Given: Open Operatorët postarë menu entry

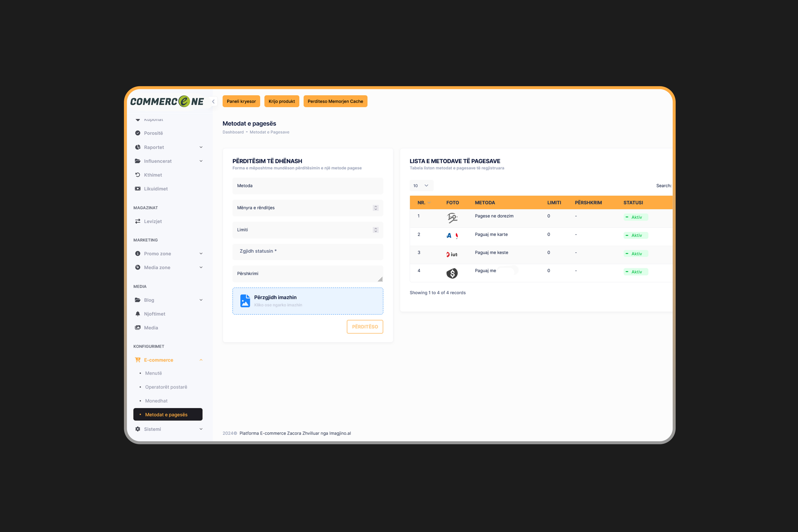Looking at the screenshot, I should coord(166,387).
